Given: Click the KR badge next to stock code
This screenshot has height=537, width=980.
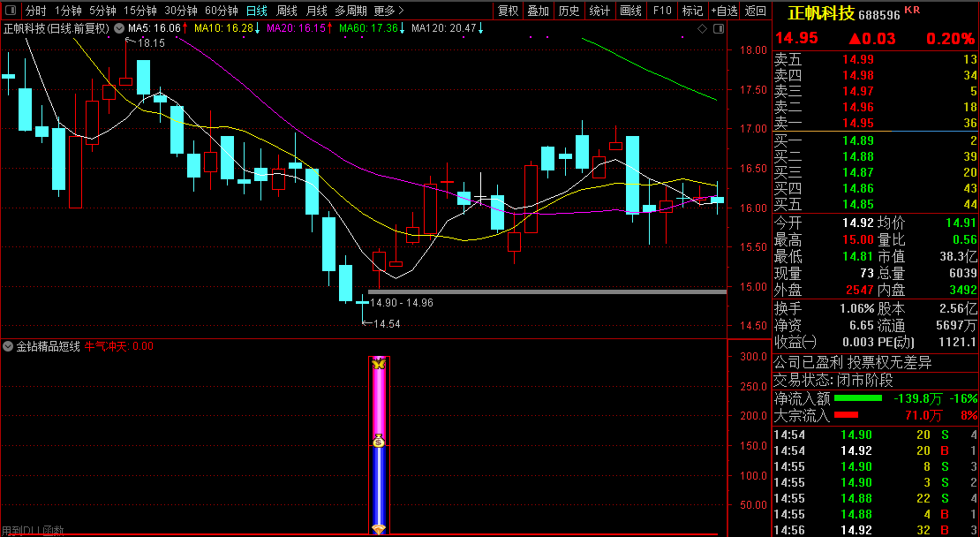Looking at the screenshot, I should [x=912, y=10].
